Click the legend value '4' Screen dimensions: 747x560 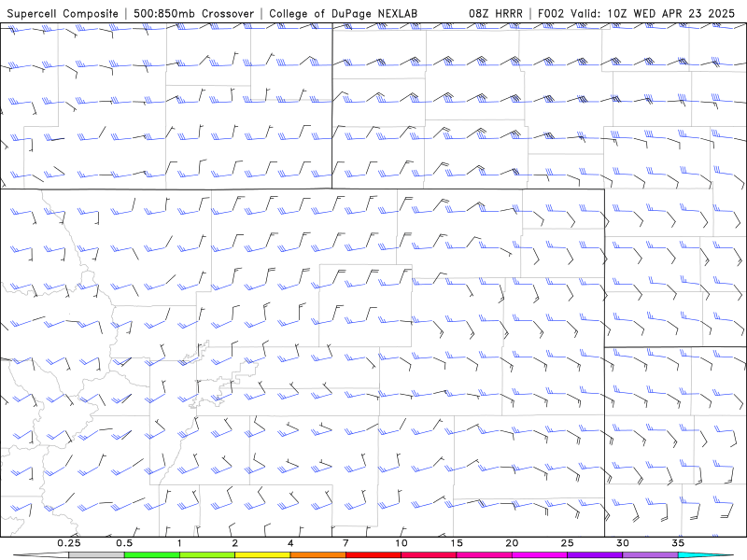coord(290,543)
